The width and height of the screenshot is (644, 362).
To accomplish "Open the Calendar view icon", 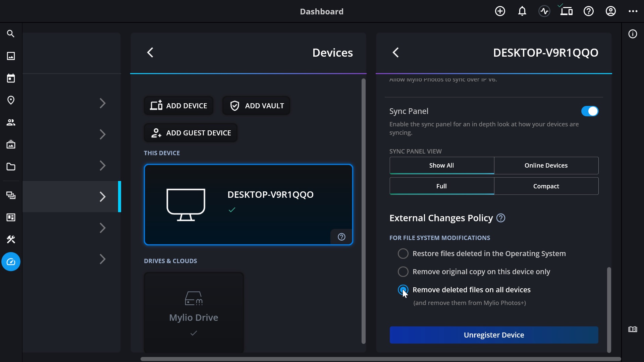I will (x=11, y=78).
